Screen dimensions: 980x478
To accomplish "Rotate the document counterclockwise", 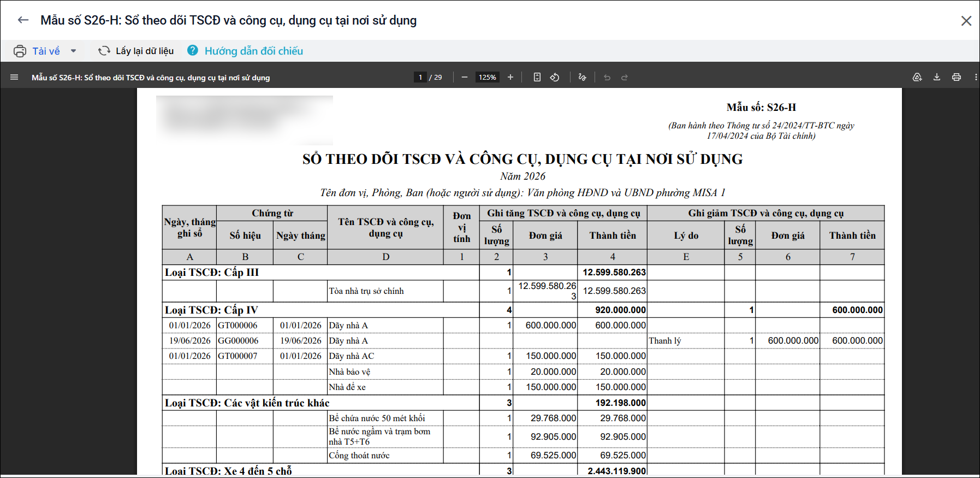I will [555, 78].
